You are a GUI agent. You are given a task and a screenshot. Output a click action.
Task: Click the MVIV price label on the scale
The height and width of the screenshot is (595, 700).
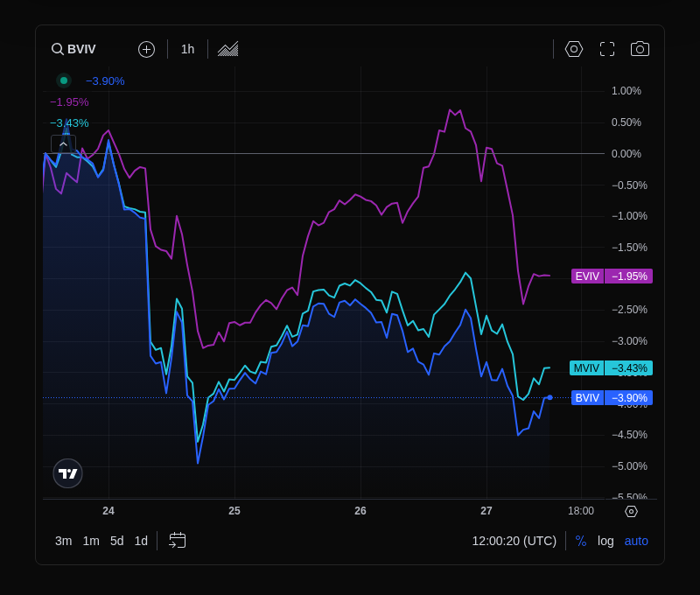611,367
